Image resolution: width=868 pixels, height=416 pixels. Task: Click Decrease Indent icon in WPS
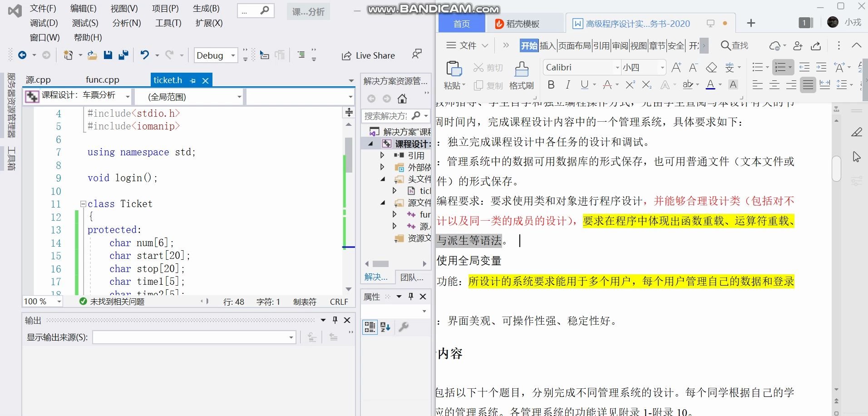(x=804, y=68)
